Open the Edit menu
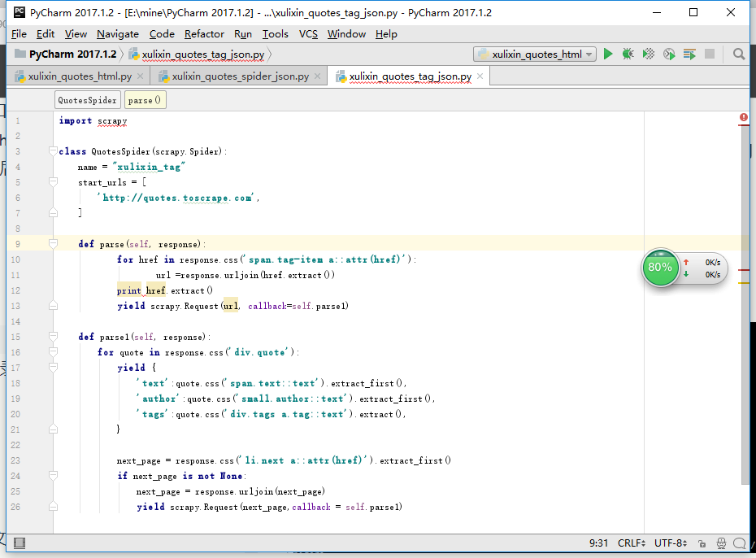 [x=46, y=34]
